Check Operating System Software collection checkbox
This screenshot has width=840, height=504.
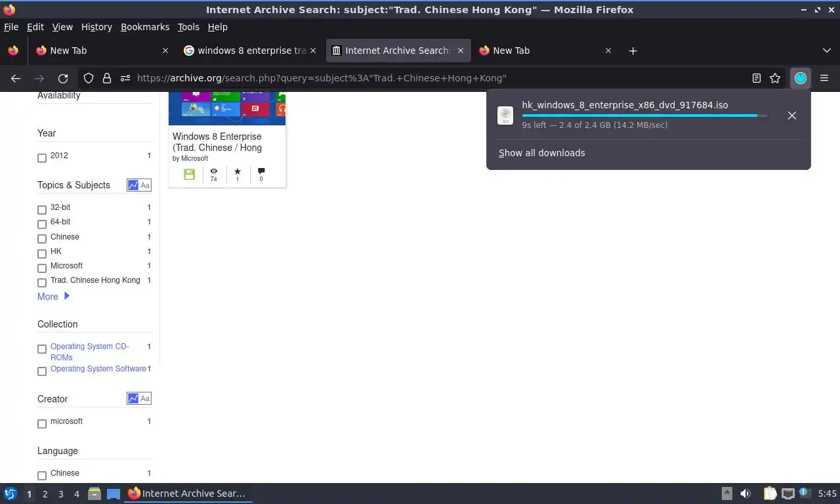(x=42, y=371)
